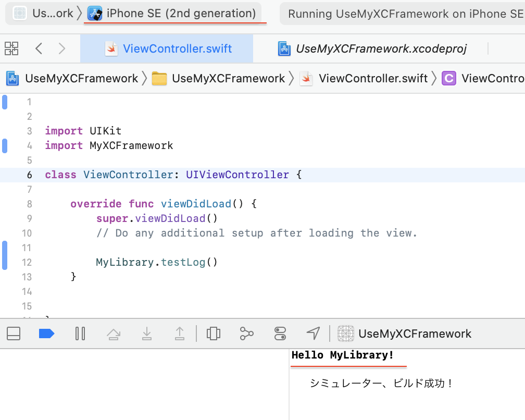Viewport: 525px width, 420px height.
Task: Open Simulate Location menu
Action: (313, 333)
